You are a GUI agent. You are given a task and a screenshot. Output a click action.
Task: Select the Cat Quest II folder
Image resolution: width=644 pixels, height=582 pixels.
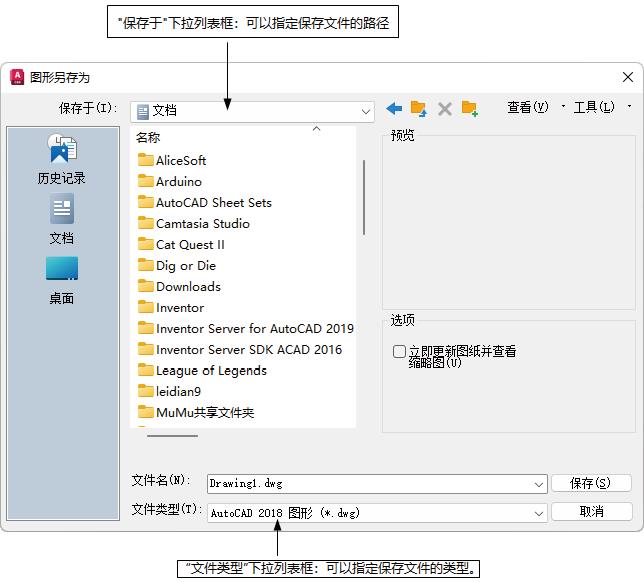pos(181,244)
